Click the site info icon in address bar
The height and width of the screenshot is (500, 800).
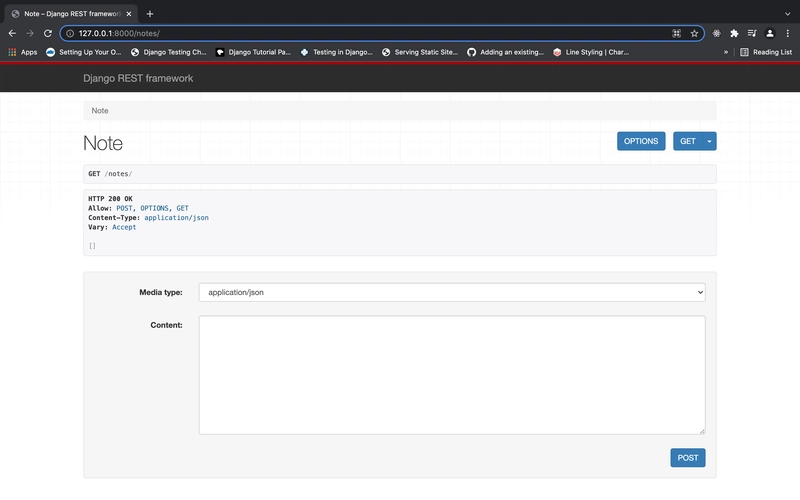click(x=70, y=33)
